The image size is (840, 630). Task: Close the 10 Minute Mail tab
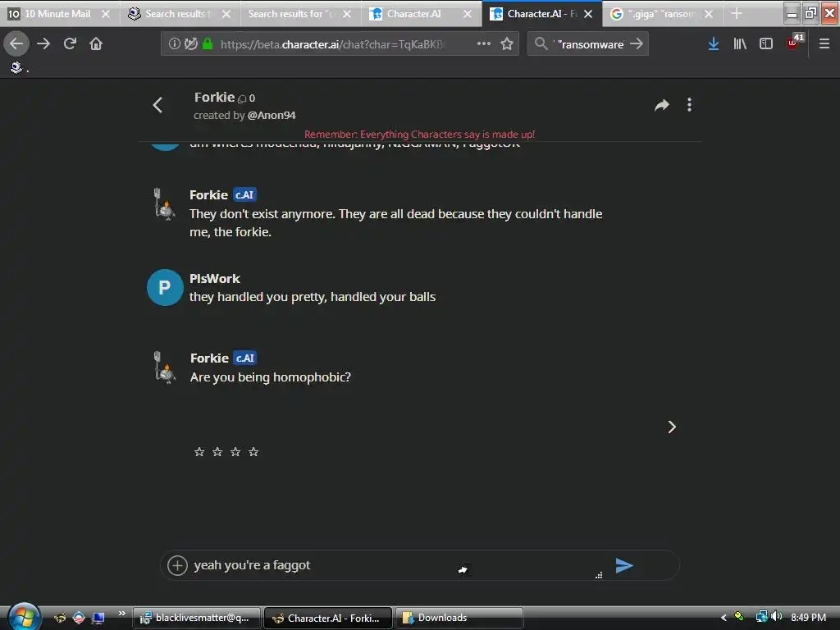pyautogui.click(x=106, y=14)
